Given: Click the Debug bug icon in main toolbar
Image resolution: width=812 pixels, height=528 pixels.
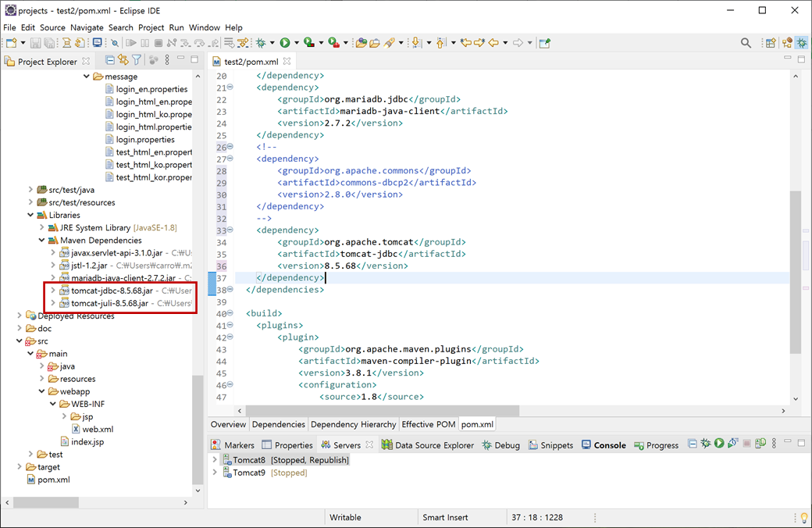Looking at the screenshot, I should (261, 43).
